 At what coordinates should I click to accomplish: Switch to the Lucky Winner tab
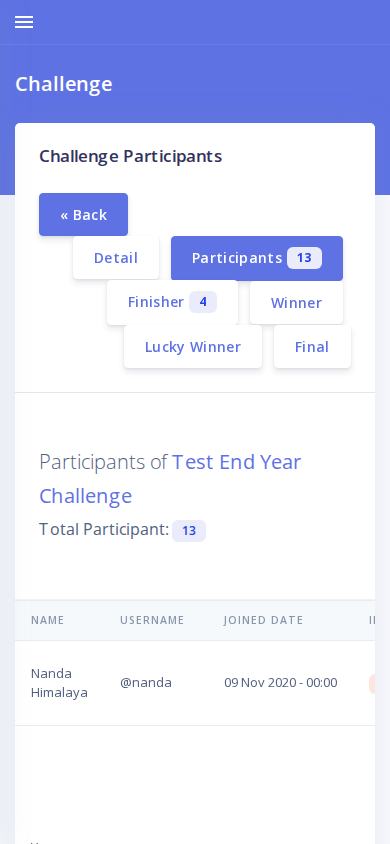click(x=193, y=347)
